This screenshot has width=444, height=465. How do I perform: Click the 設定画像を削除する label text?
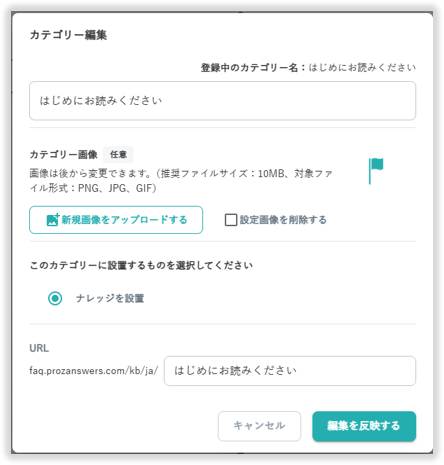click(x=283, y=220)
